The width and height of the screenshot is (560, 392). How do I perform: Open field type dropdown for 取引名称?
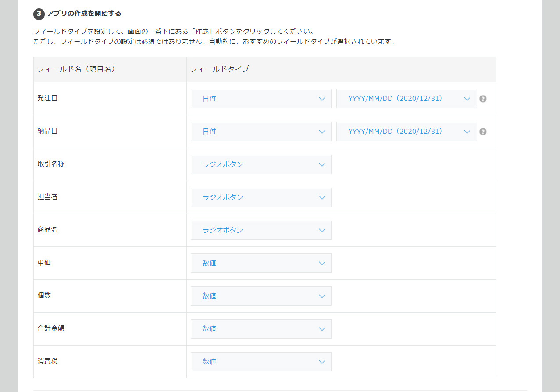pos(261,164)
